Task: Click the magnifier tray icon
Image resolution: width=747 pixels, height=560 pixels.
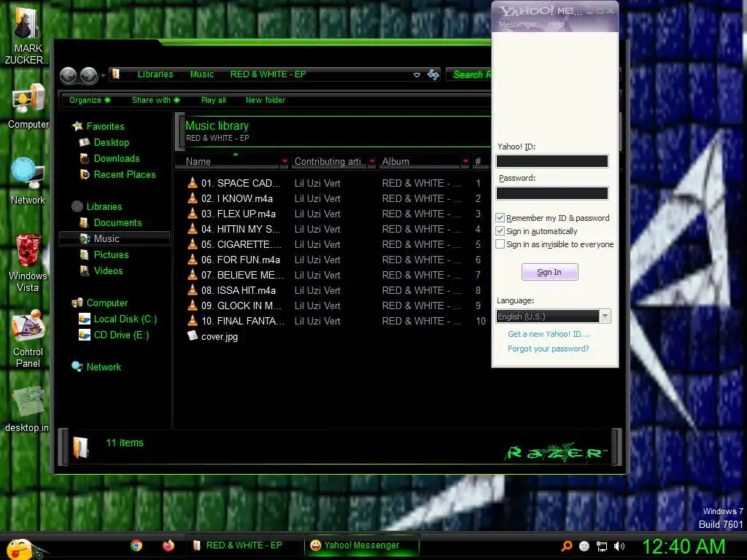Action: point(566,546)
